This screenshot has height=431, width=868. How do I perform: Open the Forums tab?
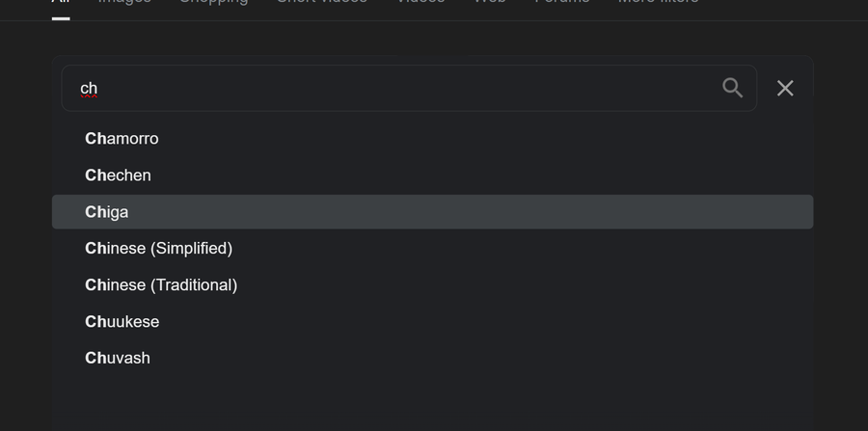562,2
